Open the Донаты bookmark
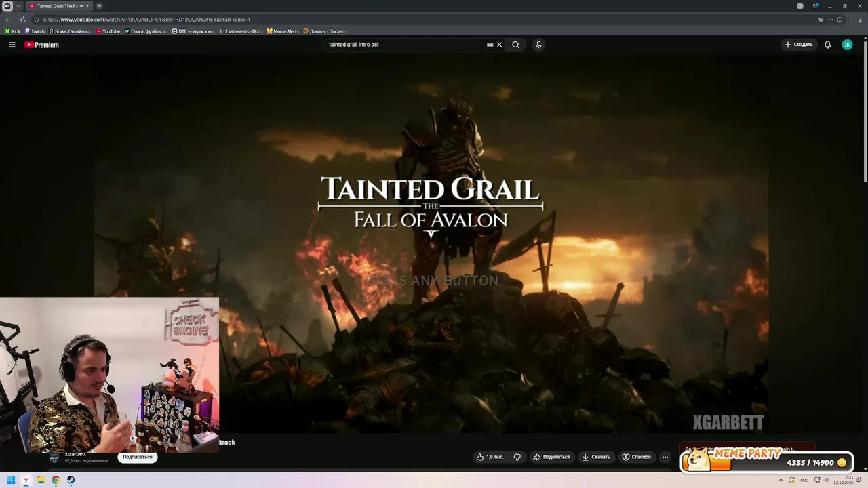This screenshot has height=488, width=868. pos(324,31)
